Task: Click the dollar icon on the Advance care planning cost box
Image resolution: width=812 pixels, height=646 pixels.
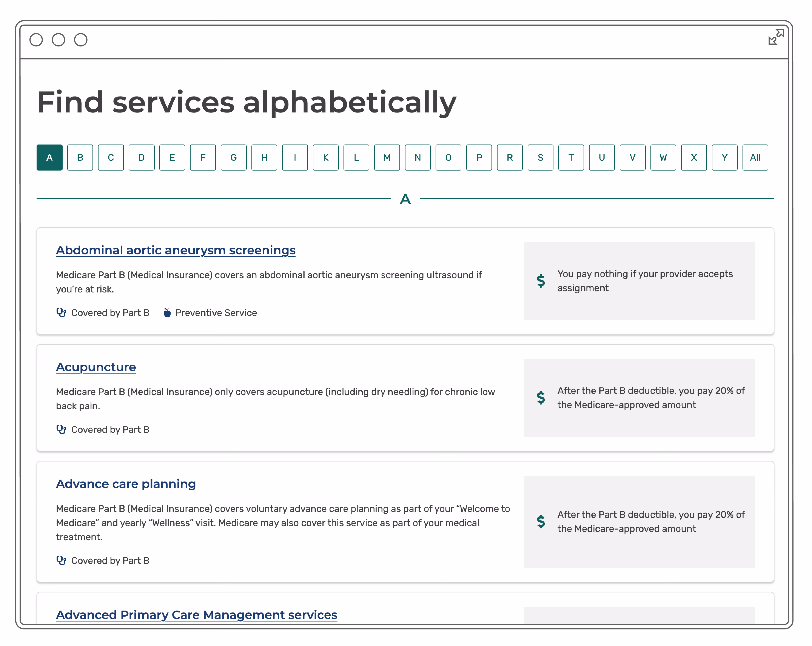Action: click(541, 522)
